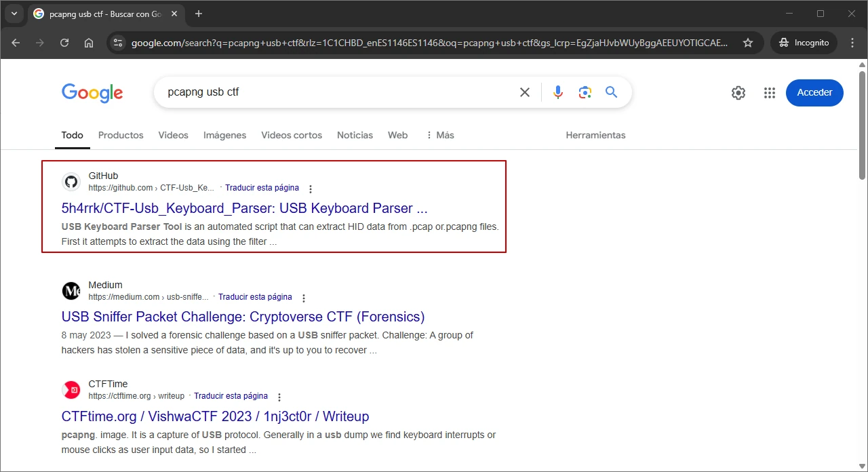The image size is (868, 472).
Task: Expand the Más filter menu
Action: 440,135
